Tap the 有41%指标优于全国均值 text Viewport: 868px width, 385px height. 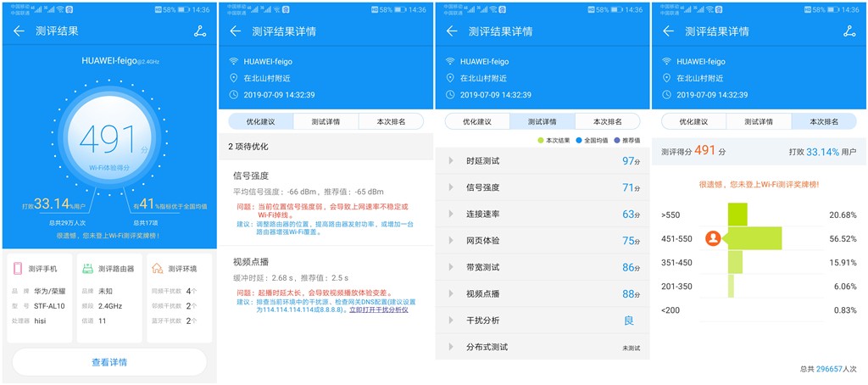[169, 204]
